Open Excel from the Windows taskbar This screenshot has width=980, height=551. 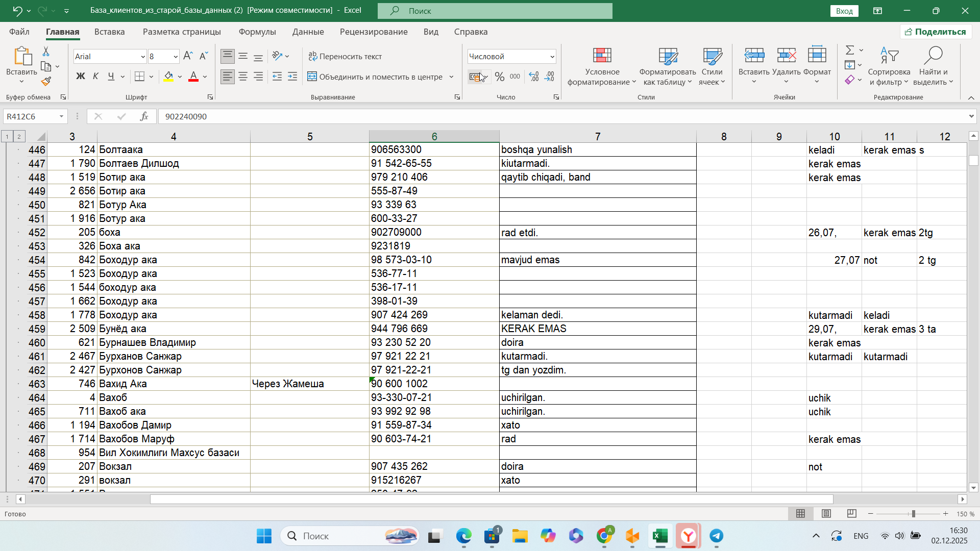(660, 536)
